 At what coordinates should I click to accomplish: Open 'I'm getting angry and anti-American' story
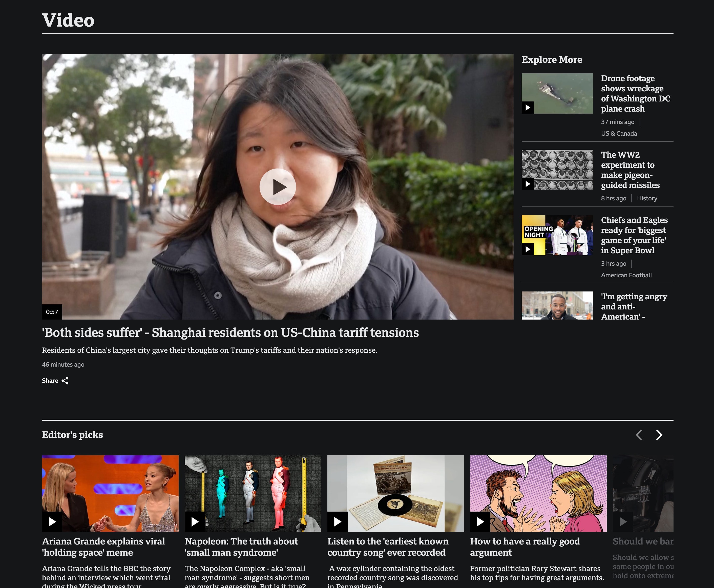634,307
